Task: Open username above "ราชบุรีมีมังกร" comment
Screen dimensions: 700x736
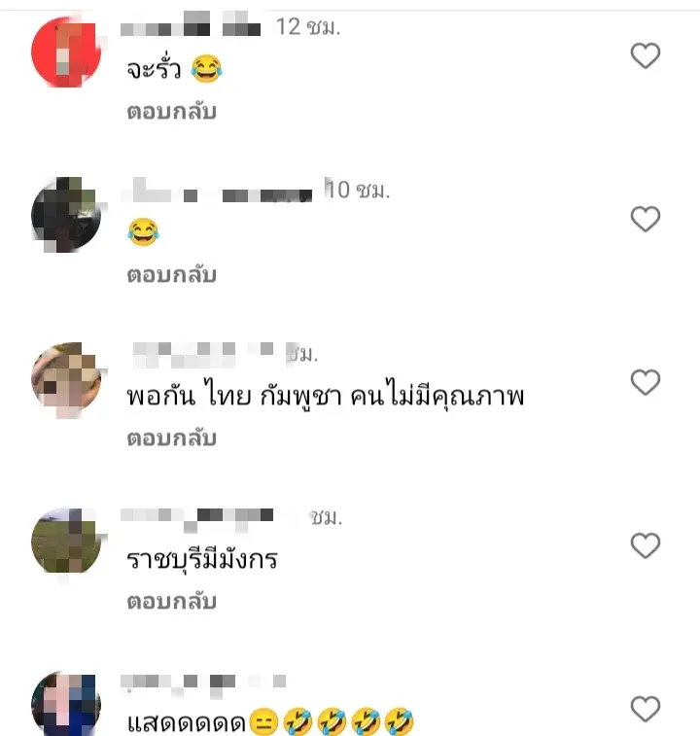Action: click(x=196, y=518)
